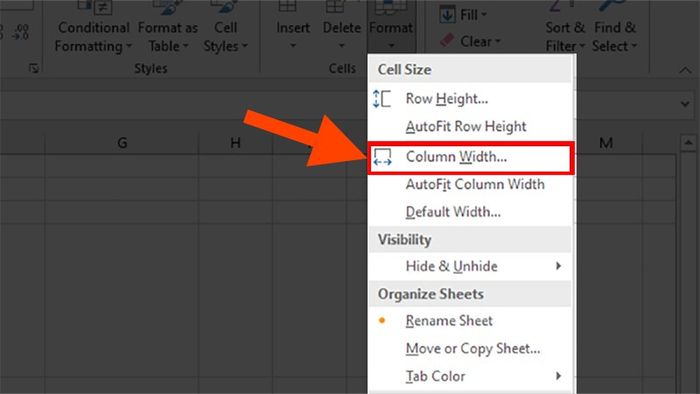The height and width of the screenshot is (394, 700).
Task: Click the Column Width arrows icon
Action: [383, 157]
